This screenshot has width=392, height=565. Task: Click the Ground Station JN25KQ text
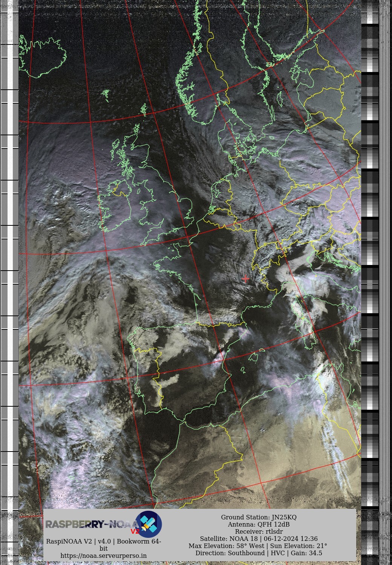coord(259,517)
